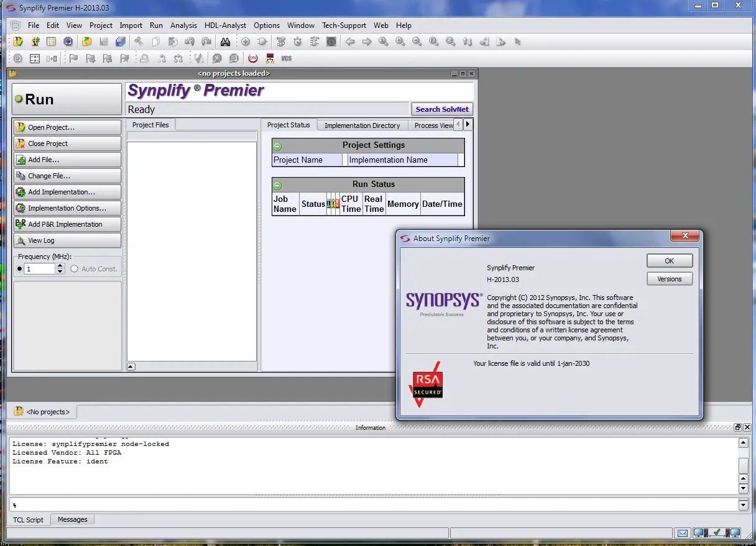Click the large Run button
The height and width of the screenshot is (546, 756).
pyautogui.click(x=67, y=99)
